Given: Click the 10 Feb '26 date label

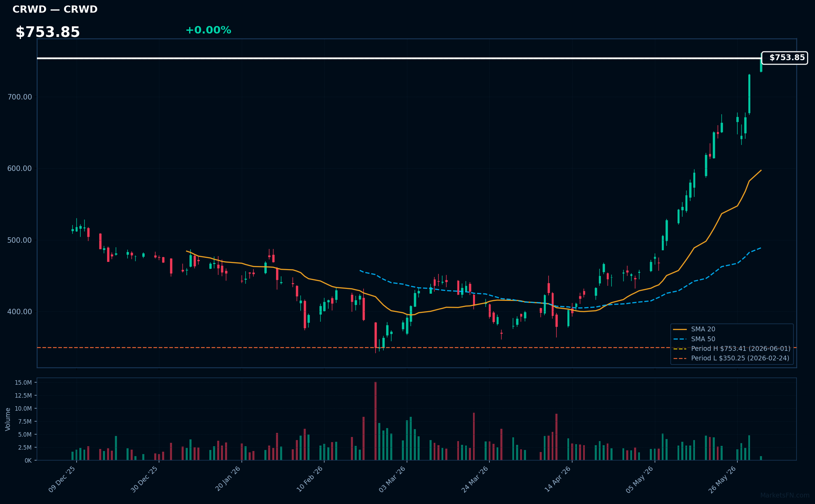Looking at the screenshot, I should (310, 479).
